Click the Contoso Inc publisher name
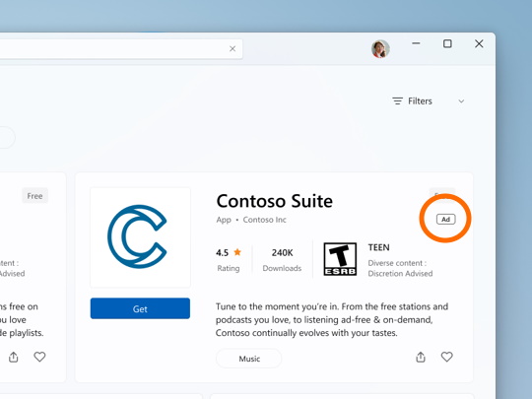 tap(264, 220)
